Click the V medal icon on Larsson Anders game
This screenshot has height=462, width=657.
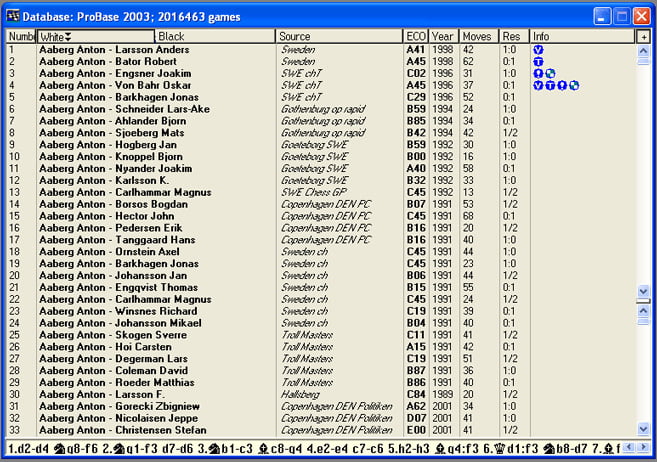pos(538,50)
